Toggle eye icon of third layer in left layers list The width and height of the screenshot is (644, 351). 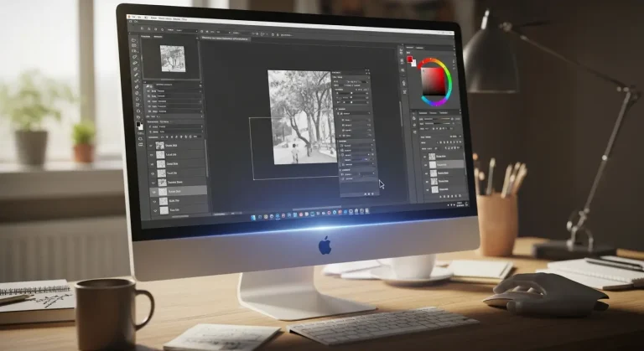(x=153, y=164)
